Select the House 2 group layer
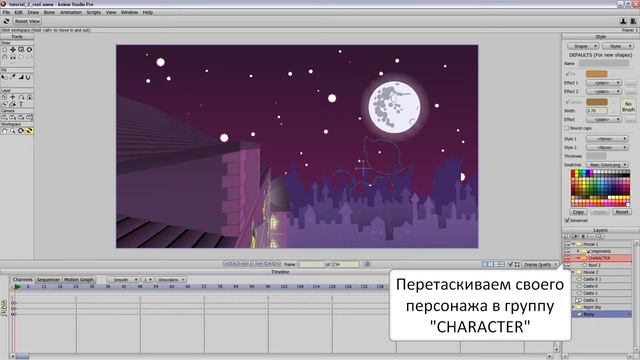Viewport: 640px width, 360px height. click(x=602, y=272)
